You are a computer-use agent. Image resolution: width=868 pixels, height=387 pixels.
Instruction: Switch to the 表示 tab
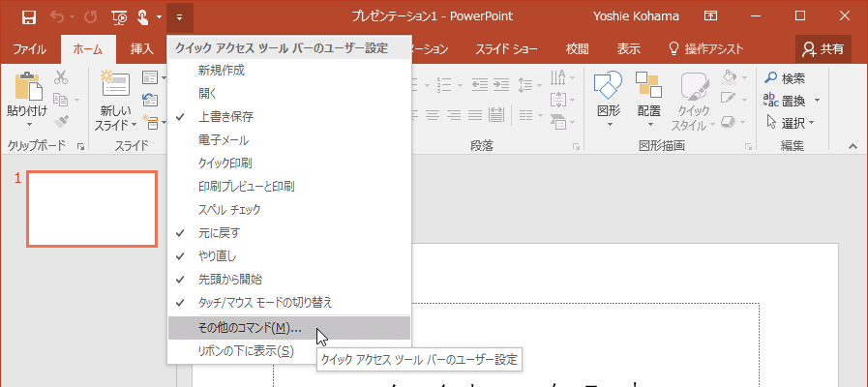coord(629,49)
